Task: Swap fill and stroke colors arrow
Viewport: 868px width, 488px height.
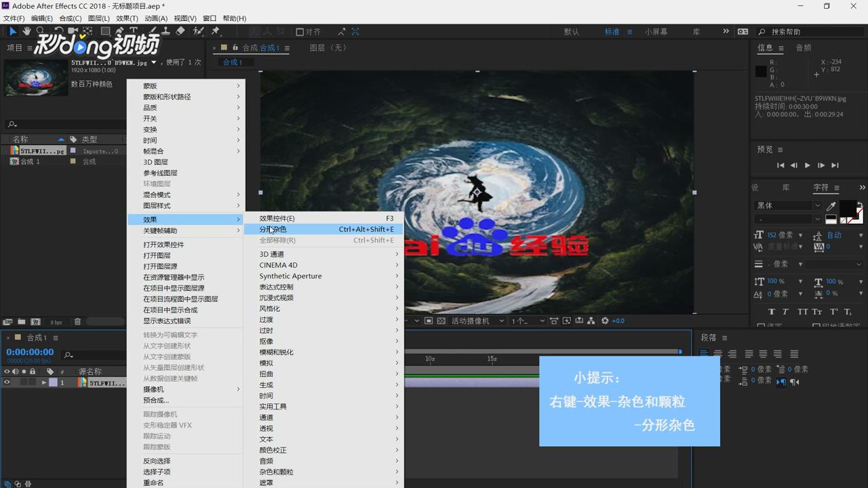Action: [860, 205]
